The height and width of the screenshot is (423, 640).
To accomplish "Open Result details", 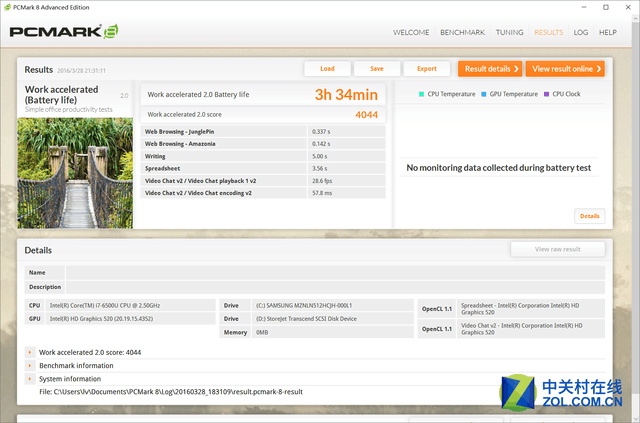I will click(x=490, y=69).
